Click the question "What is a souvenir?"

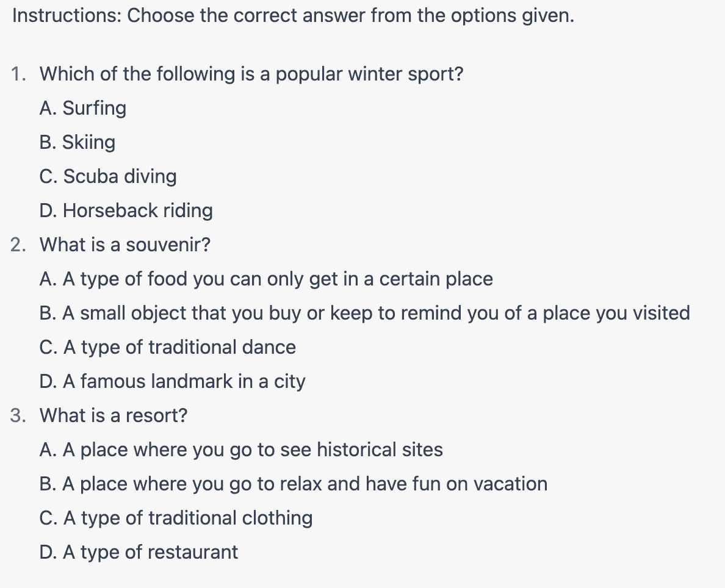pos(125,245)
